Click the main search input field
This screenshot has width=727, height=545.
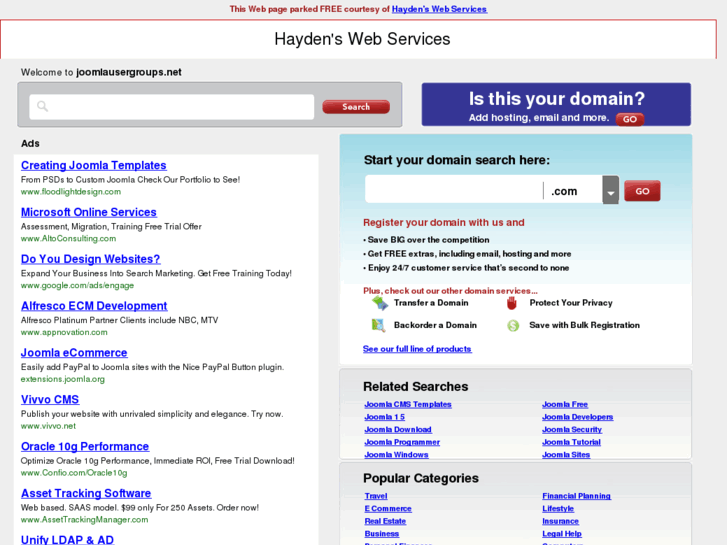tap(172, 107)
